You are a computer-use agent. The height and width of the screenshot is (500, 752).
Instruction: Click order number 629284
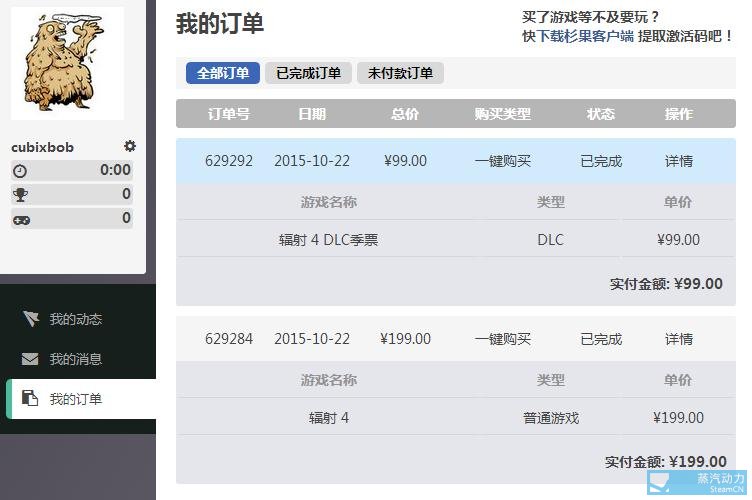click(229, 339)
